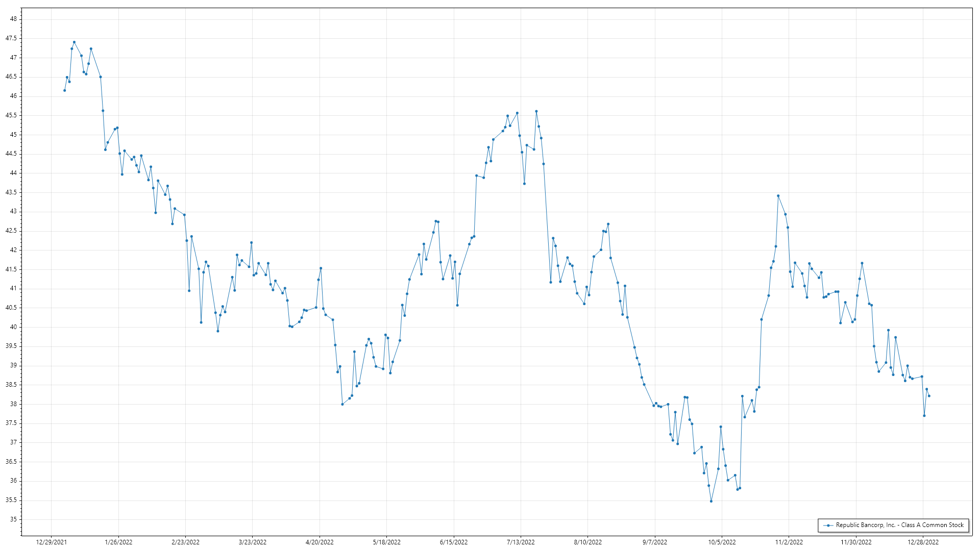
Task: Click the 38 value on y-axis
Action: click(13, 404)
